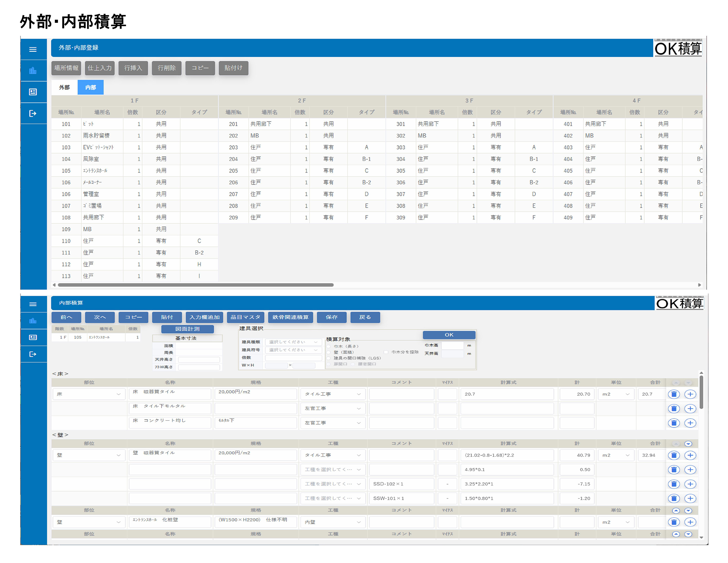The width and height of the screenshot is (728, 563).
Task: Click the 鉄骨関連積算 button
Action: pyautogui.click(x=290, y=317)
